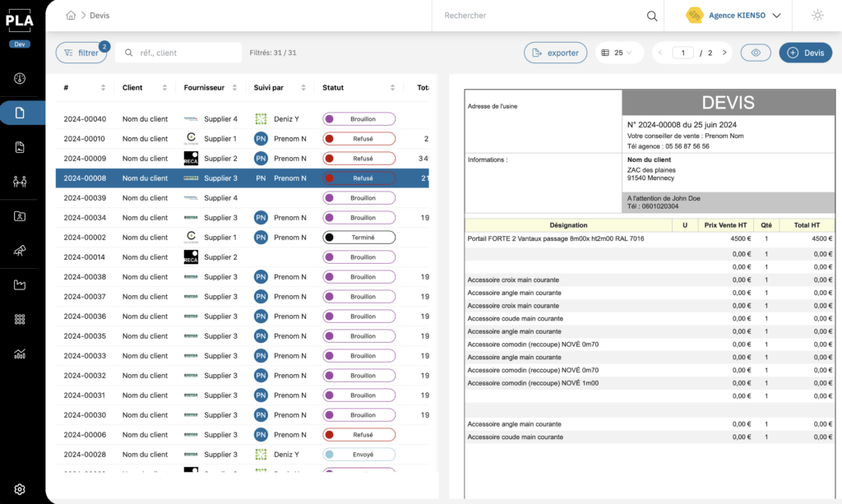This screenshot has width=842, height=504.
Task: Open the statistics chart icon in the sidebar
Action: (x=19, y=354)
